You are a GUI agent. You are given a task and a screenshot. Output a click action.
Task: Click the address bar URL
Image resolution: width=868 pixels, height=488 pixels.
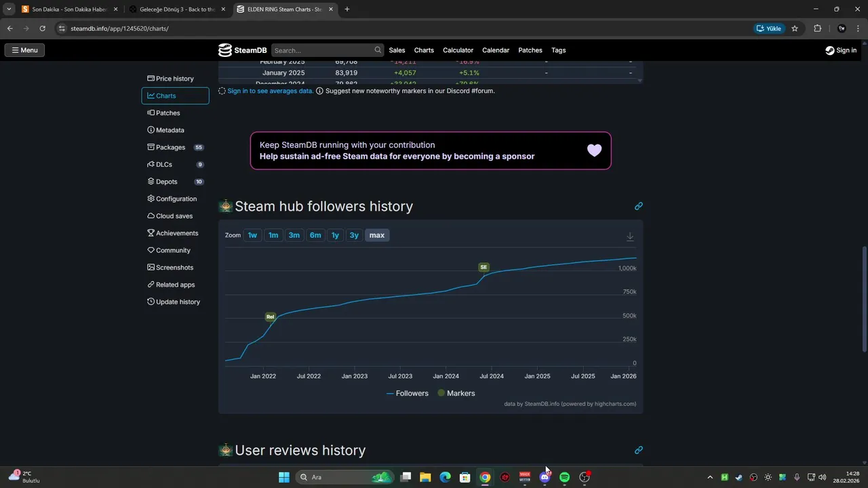tap(119, 28)
